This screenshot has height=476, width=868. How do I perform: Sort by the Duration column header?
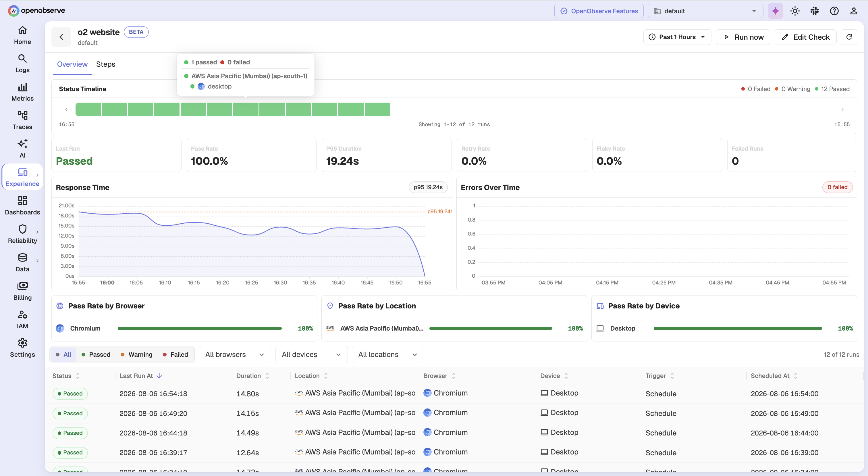coord(253,376)
